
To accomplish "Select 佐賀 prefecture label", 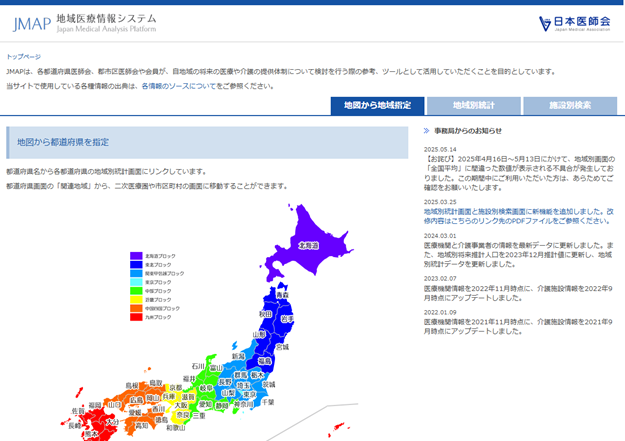I will [x=78, y=411].
